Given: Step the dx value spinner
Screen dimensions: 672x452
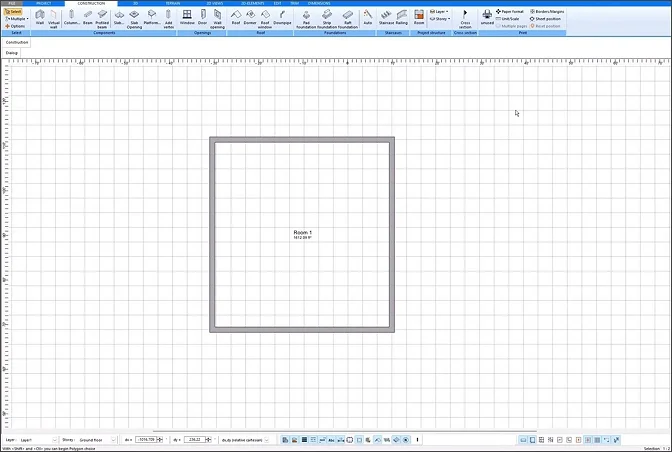Looking at the screenshot, I should (x=160, y=440).
